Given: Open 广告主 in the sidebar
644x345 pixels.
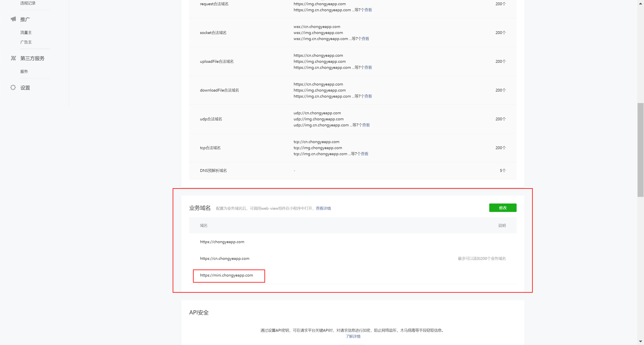Looking at the screenshot, I should coord(26,42).
